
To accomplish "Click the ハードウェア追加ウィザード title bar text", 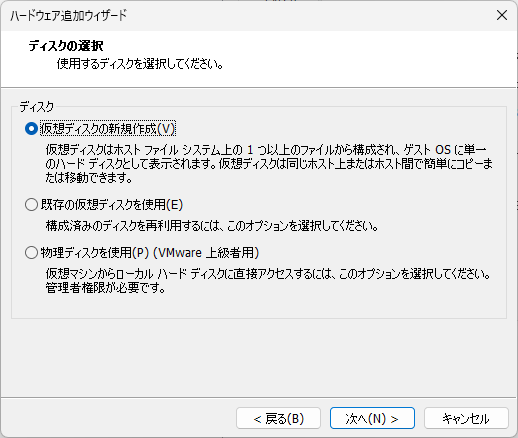I will (68, 15).
